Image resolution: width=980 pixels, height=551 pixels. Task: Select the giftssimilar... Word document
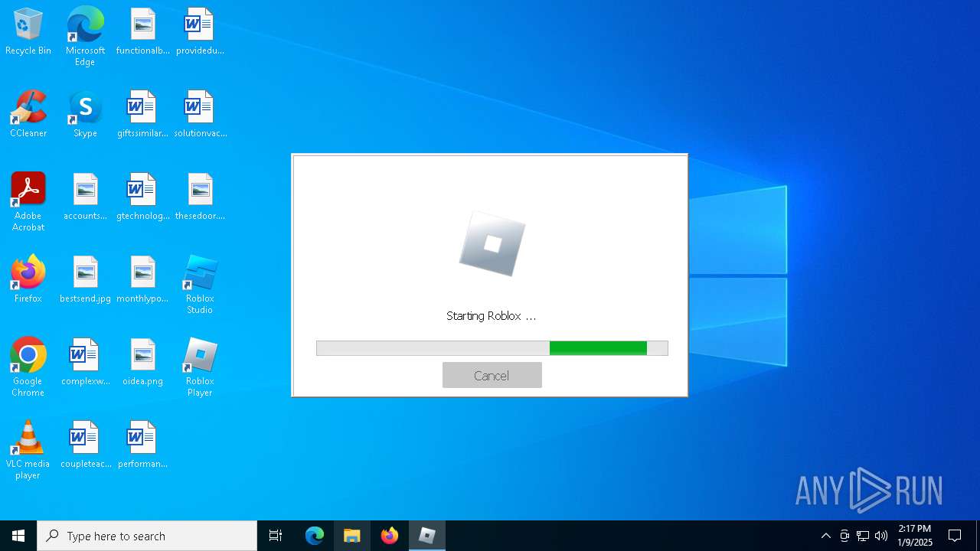(142, 115)
